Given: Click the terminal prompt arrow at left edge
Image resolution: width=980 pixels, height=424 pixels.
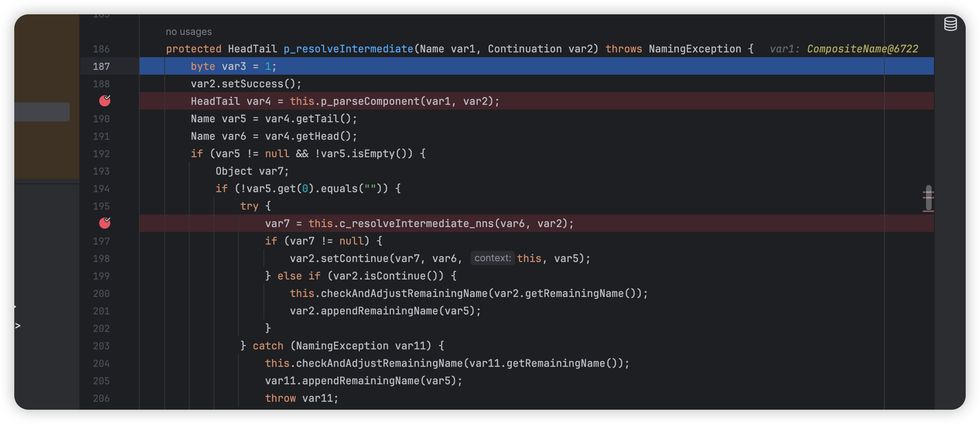Looking at the screenshot, I should click(x=18, y=326).
